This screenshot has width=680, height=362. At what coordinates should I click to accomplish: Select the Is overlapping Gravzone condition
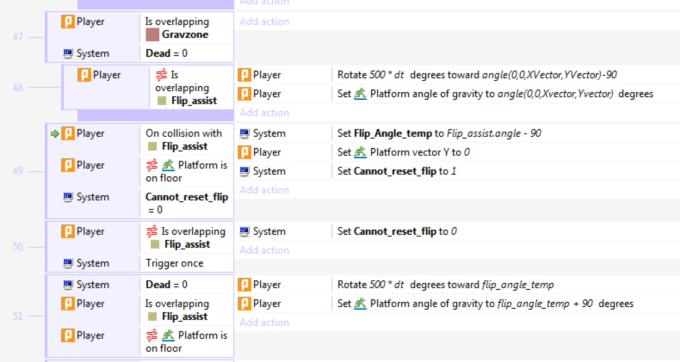pyautogui.click(x=177, y=28)
